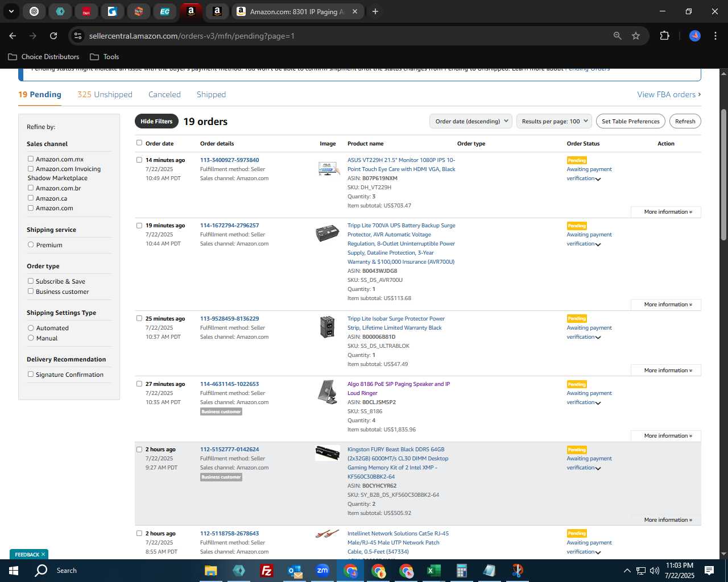
Task: Click the Kingston FURY memory product thumbnail
Action: [x=328, y=453]
